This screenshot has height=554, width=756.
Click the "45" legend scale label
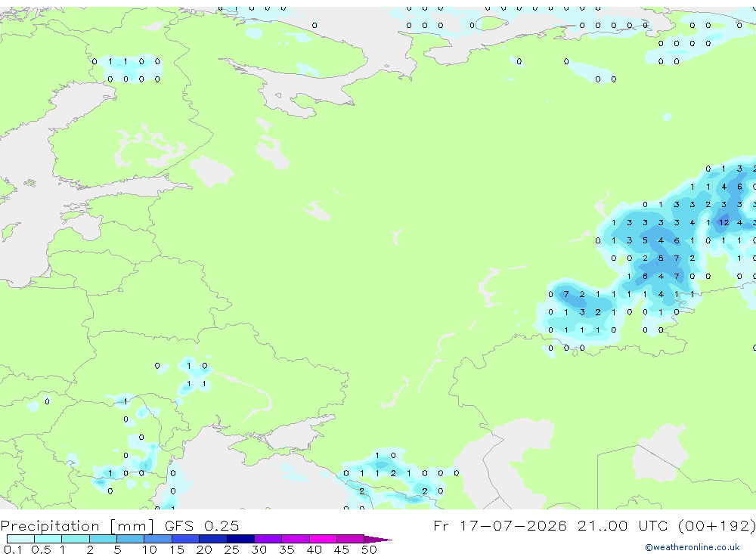pyautogui.click(x=342, y=549)
